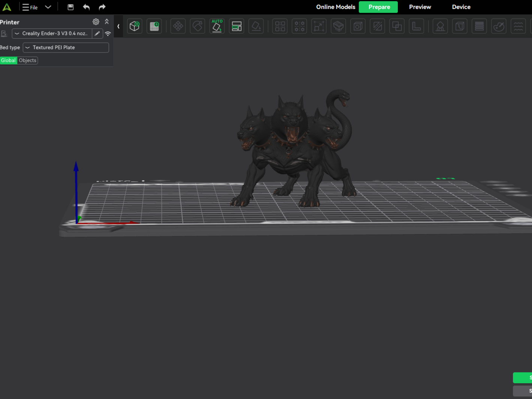532x399 pixels.
Task: Click the Add model cube icon
Action: [134, 26]
